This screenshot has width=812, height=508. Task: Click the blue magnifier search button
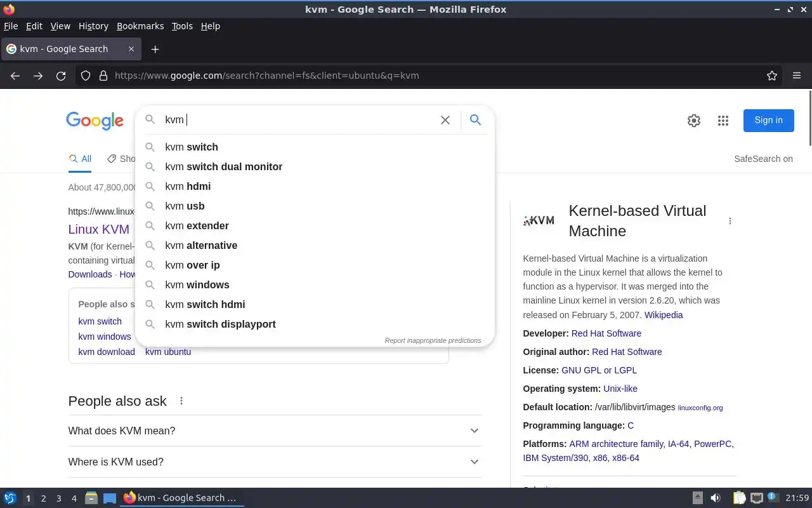tap(475, 120)
